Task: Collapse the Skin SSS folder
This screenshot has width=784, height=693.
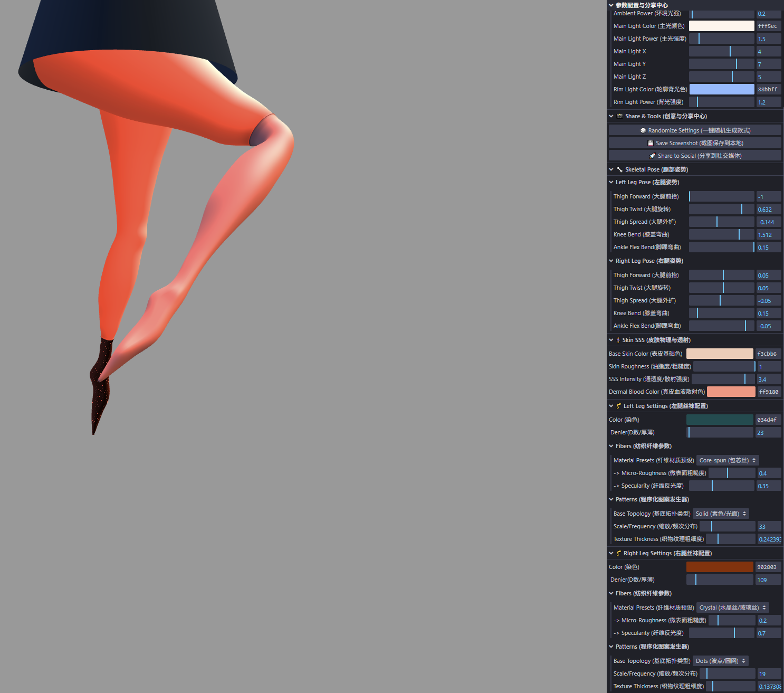Action: point(695,340)
